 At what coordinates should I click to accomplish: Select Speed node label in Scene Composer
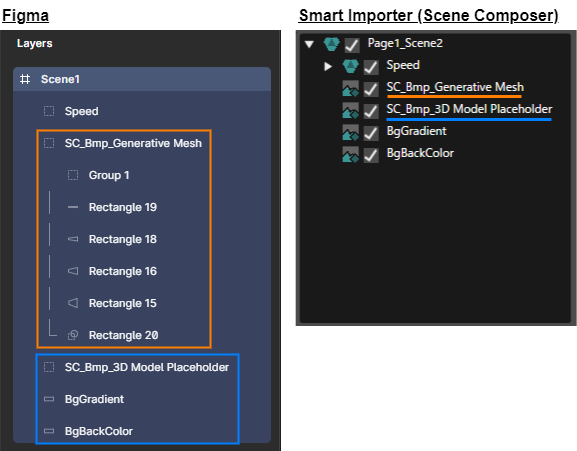coord(403,65)
